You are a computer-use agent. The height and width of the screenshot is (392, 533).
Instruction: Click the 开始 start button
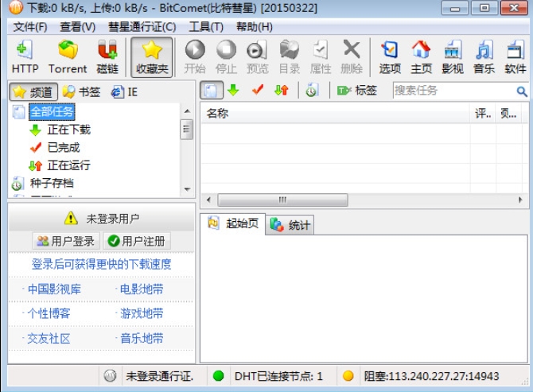195,57
